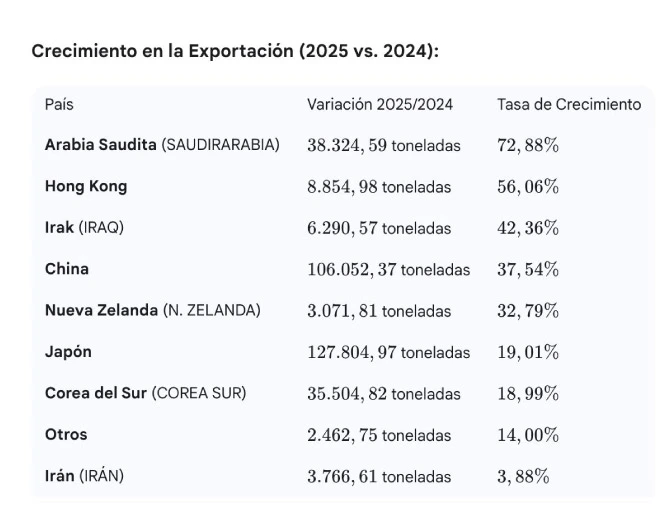Click the Hong Kong row label
The height and width of the screenshot is (514, 659).
[86, 186]
